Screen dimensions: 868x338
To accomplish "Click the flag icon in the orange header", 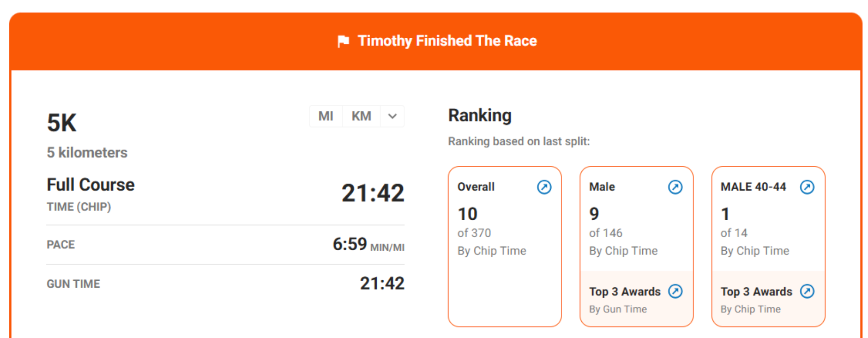I will (343, 41).
